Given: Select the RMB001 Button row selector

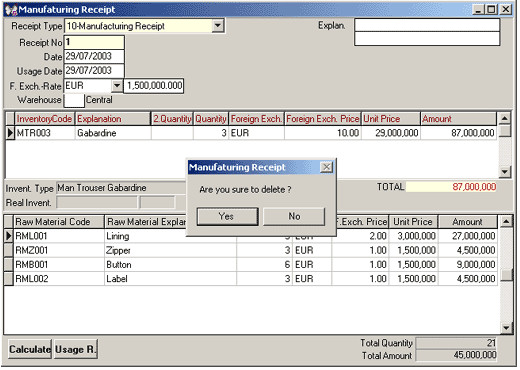Looking at the screenshot, I should coord(9,265).
